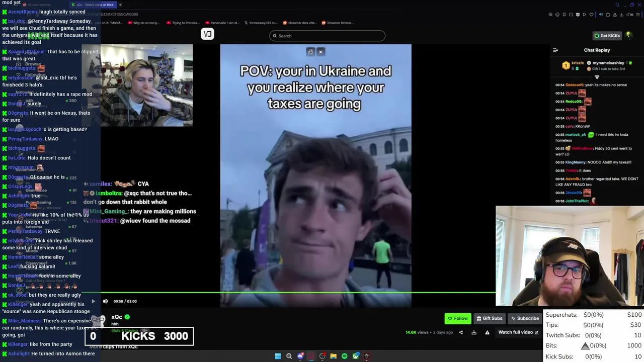Click the browser zoom magnifier icon
This screenshot has height=362, width=644.
click(550, 15)
